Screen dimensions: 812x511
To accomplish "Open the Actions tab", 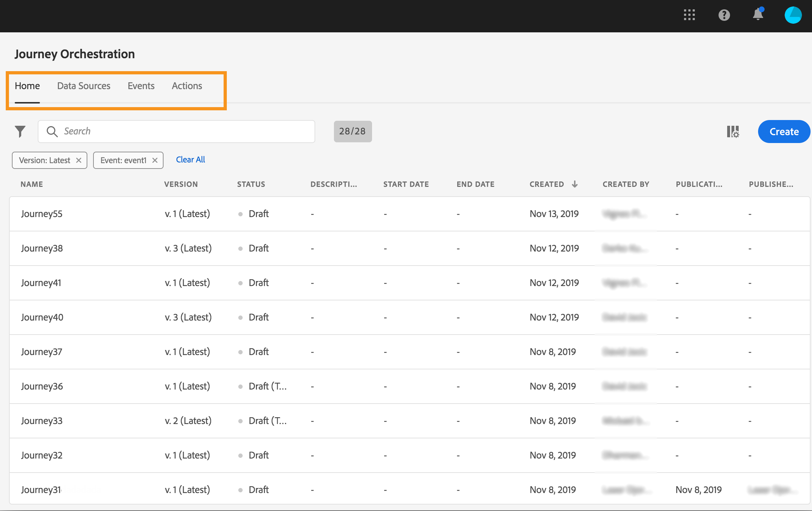I will 187,86.
